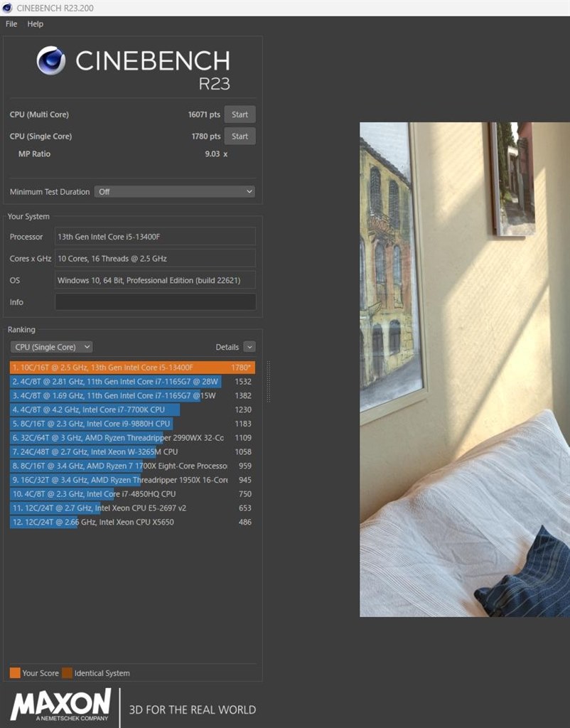
Task: Select ranking row 11 Xeon E5-2697 v2
Action: tap(132, 508)
